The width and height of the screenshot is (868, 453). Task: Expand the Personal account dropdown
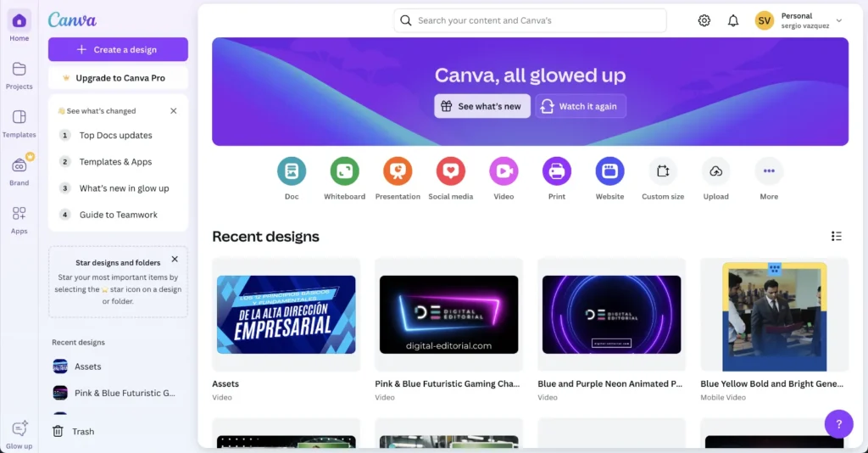coord(839,20)
